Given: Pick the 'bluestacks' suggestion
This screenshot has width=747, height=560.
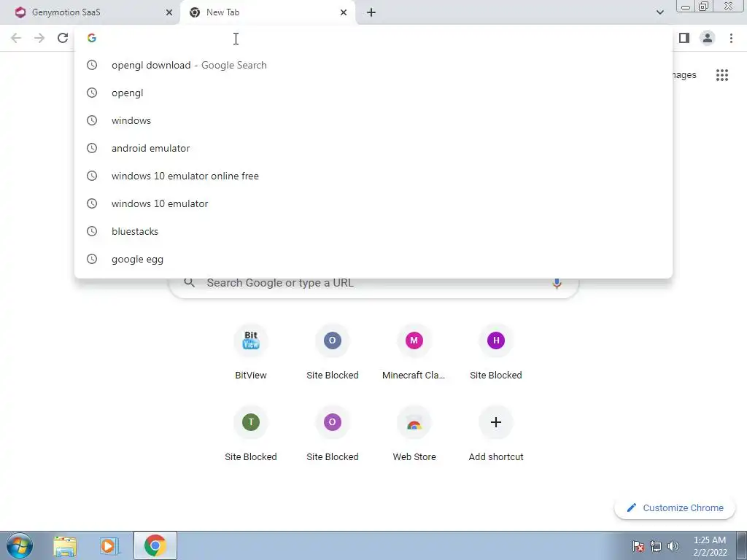Looking at the screenshot, I should [x=373, y=231].
